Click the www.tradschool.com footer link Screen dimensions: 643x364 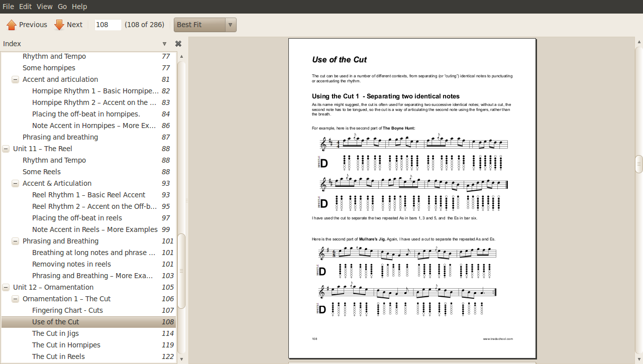(498, 339)
